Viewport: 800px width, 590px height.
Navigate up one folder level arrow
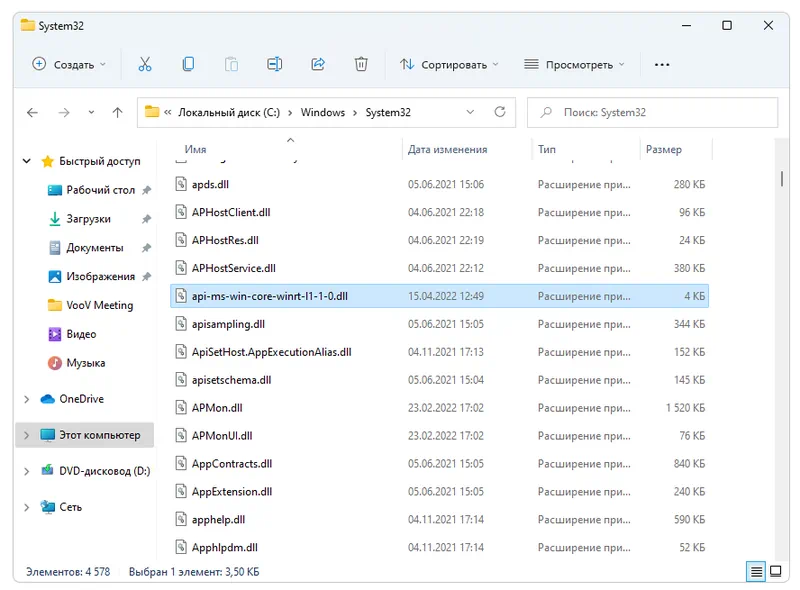118,113
